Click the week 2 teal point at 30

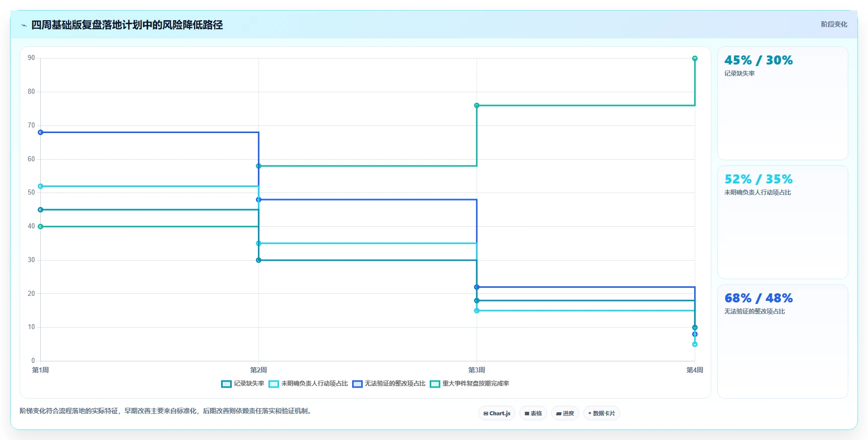pyautogui.click(x=258, y=260)
